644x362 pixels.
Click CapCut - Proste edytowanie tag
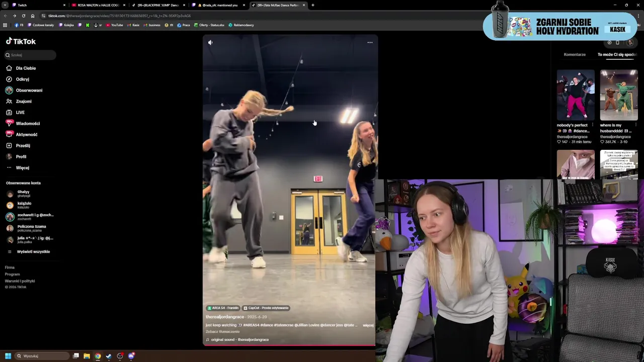[x=266, y=308]
